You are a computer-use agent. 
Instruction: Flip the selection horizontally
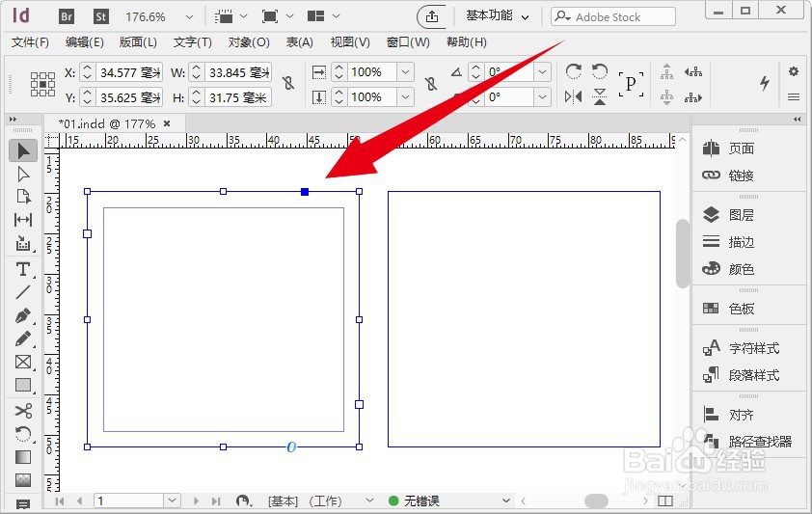point(573,96)
